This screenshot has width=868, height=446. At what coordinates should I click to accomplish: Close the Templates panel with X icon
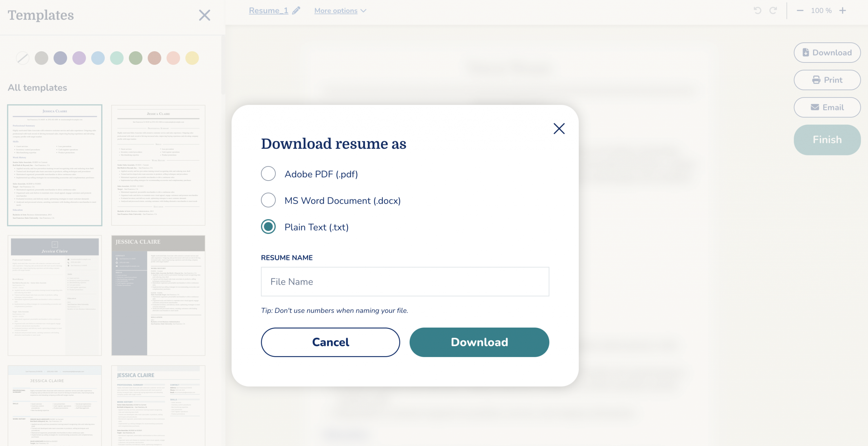[x=204, y=15]
